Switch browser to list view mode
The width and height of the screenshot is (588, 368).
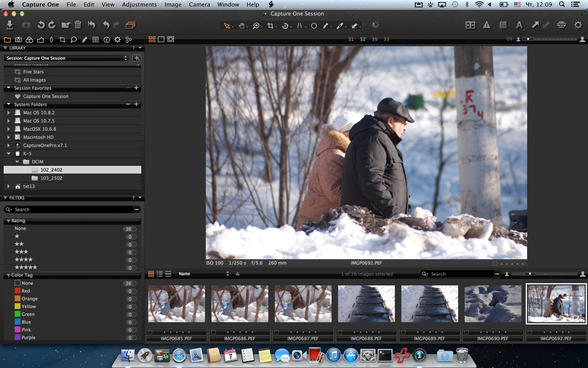pyautogui.click(x=159, y=274)
